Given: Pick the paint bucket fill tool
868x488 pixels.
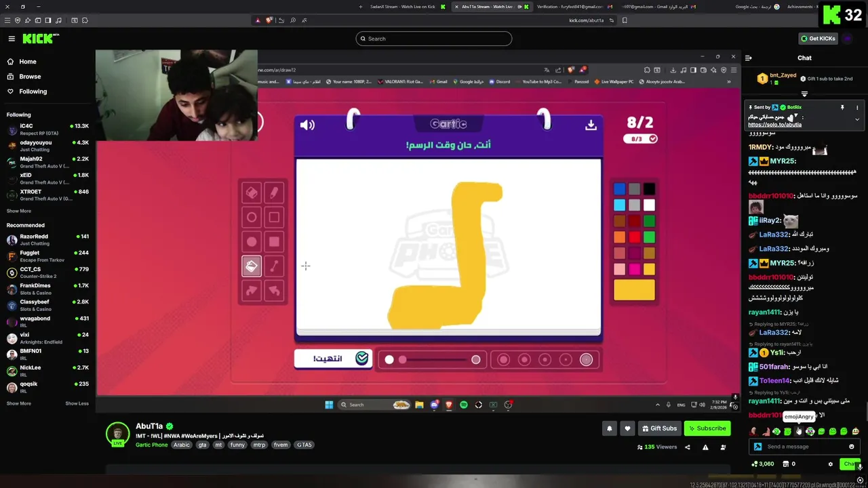Looking at the screenshot, I should [252, 266].
